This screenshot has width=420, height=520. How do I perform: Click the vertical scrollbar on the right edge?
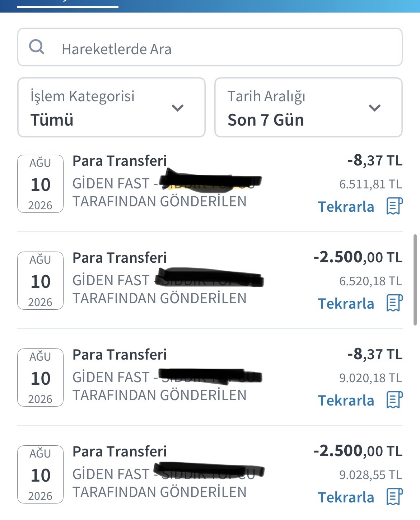pos(415,280)
